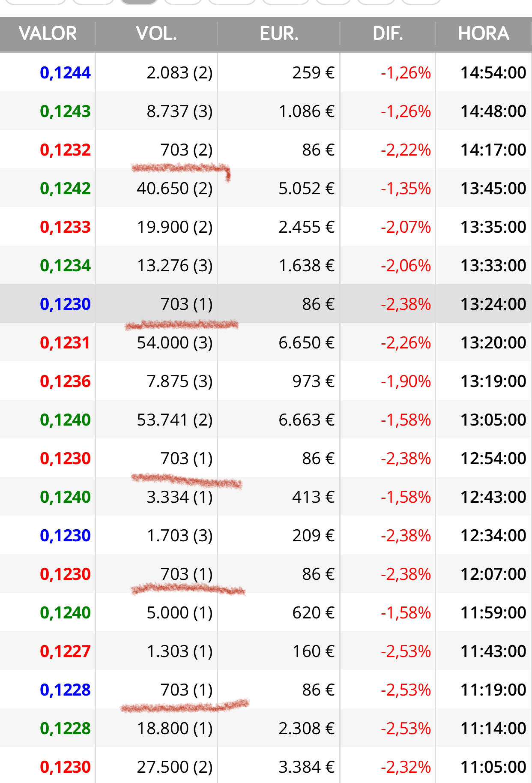The height and width of the screenshot is (783, 532).
Task: Click the 6.663 € amount cell
Action: tap(307, 420)
